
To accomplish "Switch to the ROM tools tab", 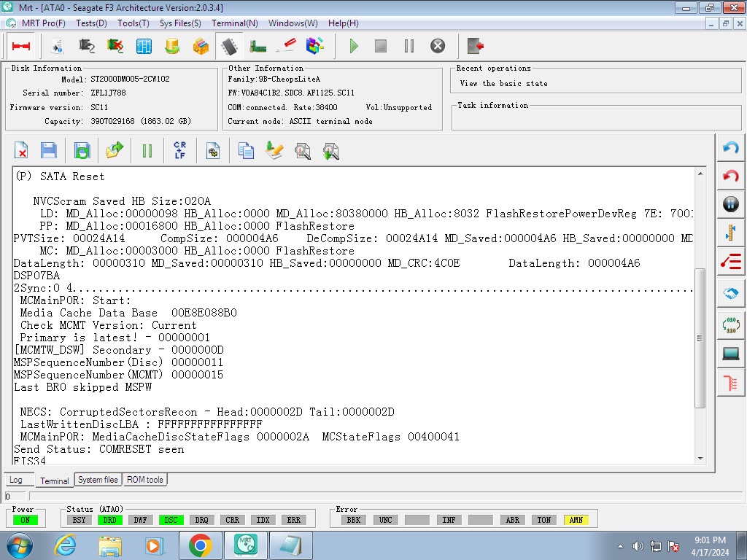I will [145, 480].
